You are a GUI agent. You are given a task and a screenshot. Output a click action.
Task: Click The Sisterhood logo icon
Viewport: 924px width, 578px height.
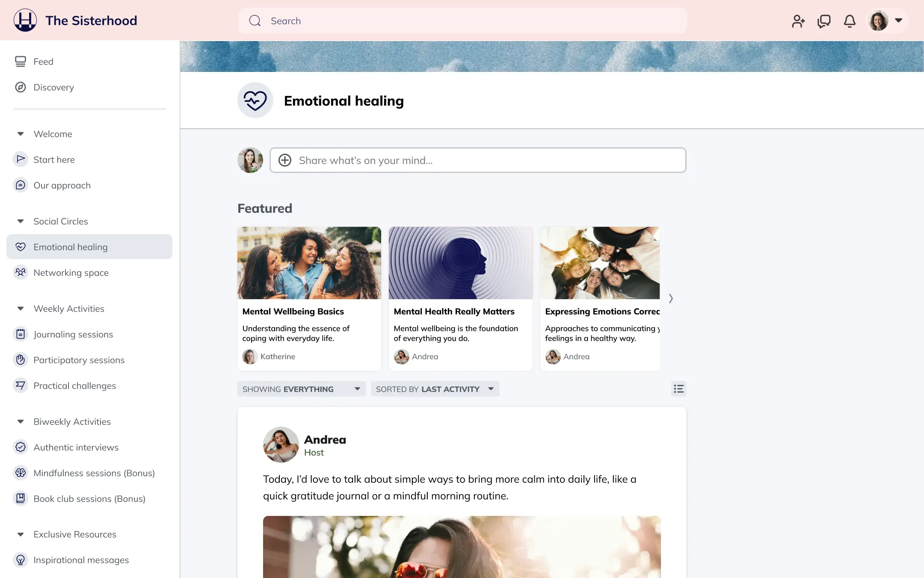coord(25,20)
